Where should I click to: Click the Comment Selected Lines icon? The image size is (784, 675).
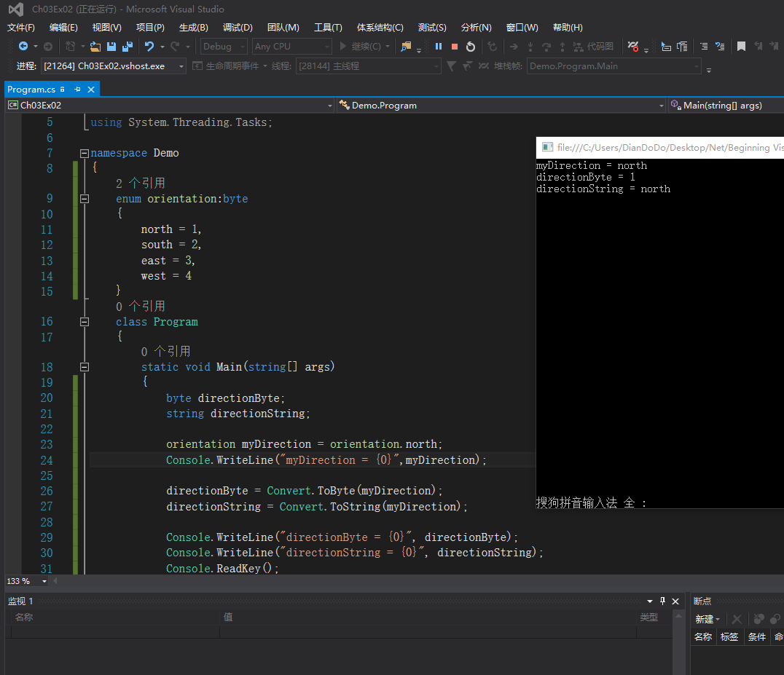tap(704, 47)
